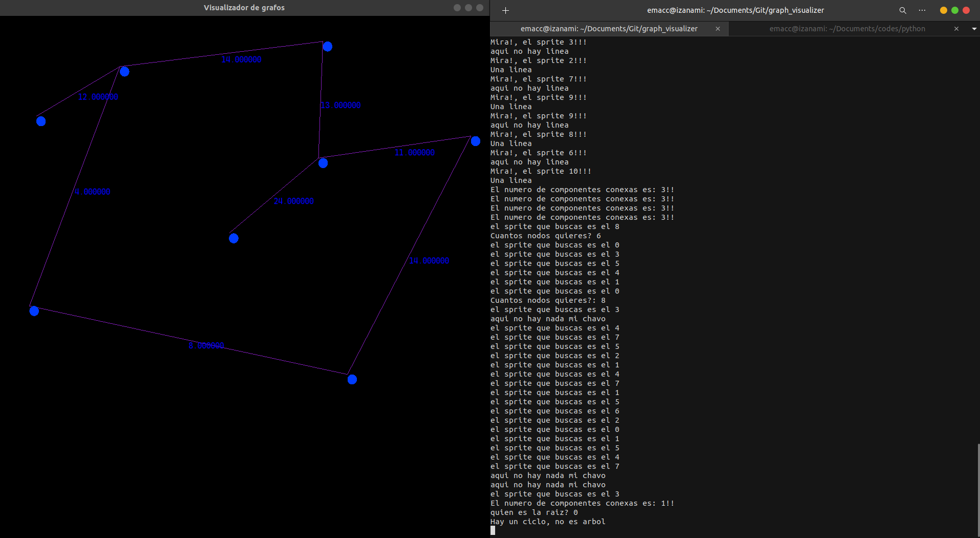Select bottom node joining edges 8 and 14
This screenshot has height=538, width=980.
pos(352,380)
